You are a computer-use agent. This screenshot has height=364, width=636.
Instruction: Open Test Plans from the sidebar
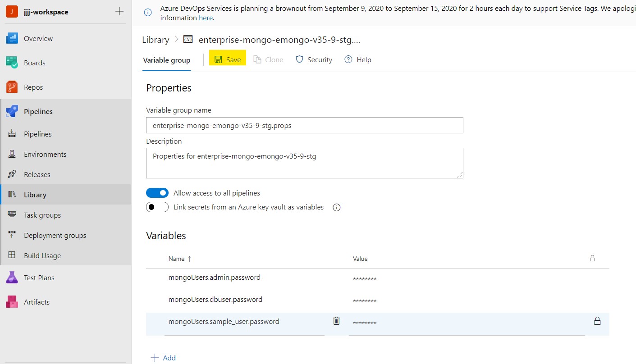click(x=39, y=278)
